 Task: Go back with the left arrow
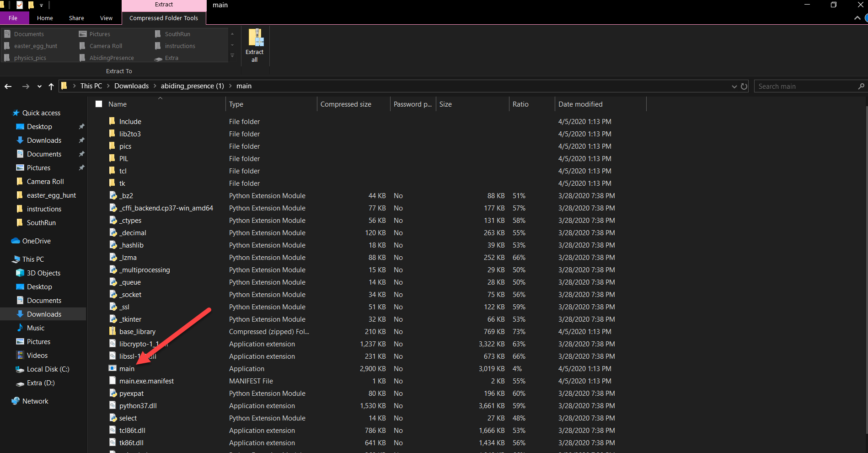click(8, 86)
